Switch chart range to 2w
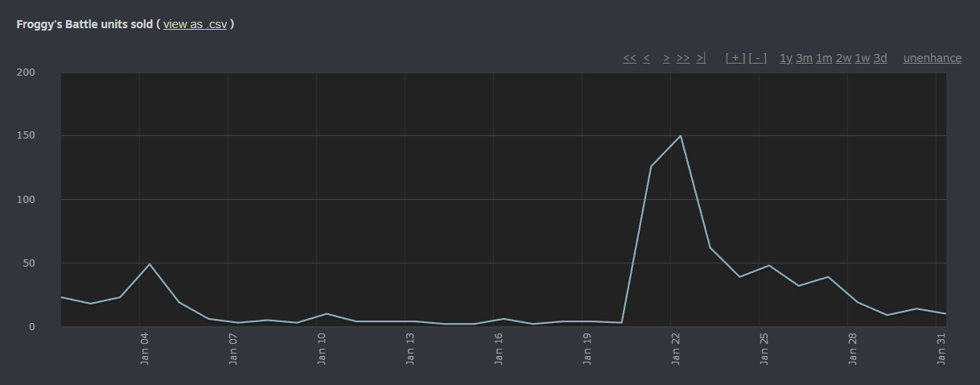Viewport: 980px width, 385px height. (843, 58)
